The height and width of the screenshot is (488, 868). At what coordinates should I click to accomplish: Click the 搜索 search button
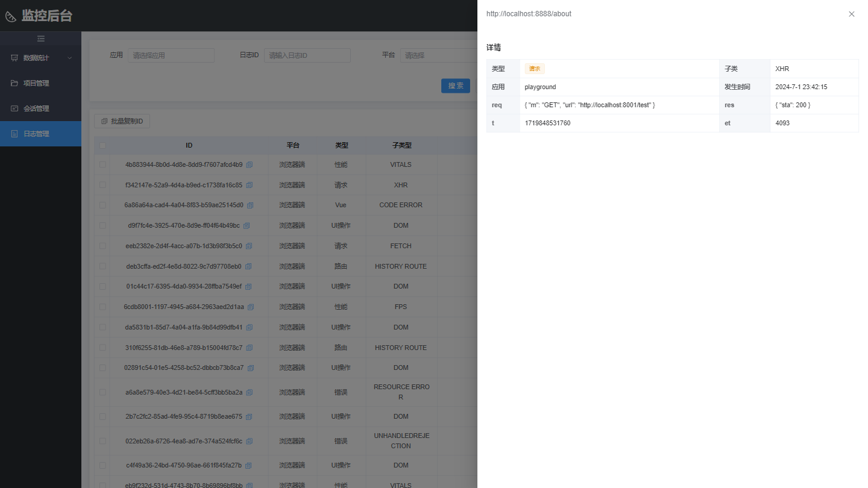coord(455,86)
